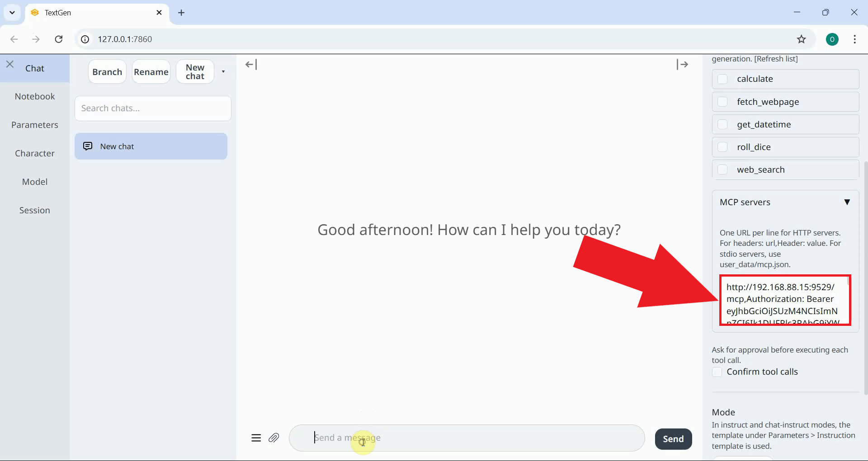Open the Character tab
The height and width of the screenshot is (461, 868).
(x=35, y=153)
